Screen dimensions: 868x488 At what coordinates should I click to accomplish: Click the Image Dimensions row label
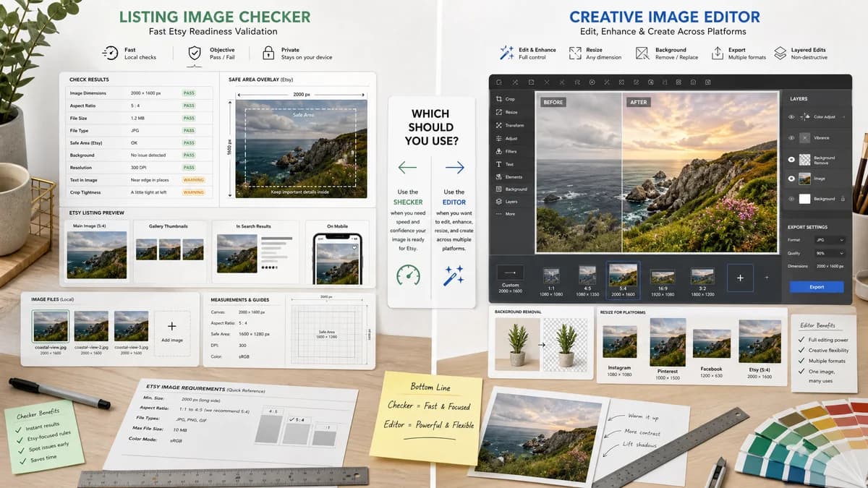point(88,93)
